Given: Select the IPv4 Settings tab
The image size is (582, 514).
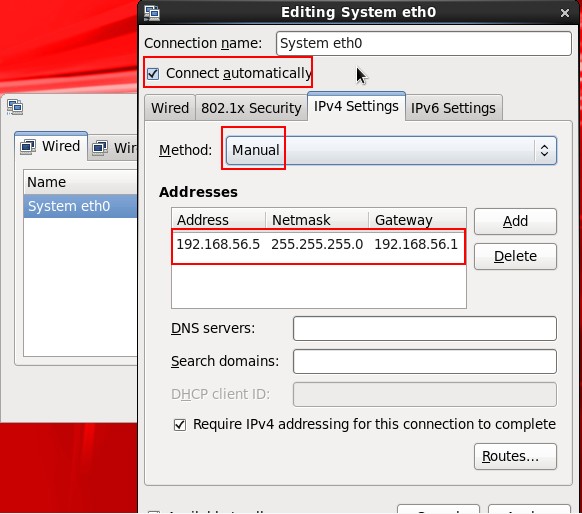Looking at the screenshot, I should [356, 106].
